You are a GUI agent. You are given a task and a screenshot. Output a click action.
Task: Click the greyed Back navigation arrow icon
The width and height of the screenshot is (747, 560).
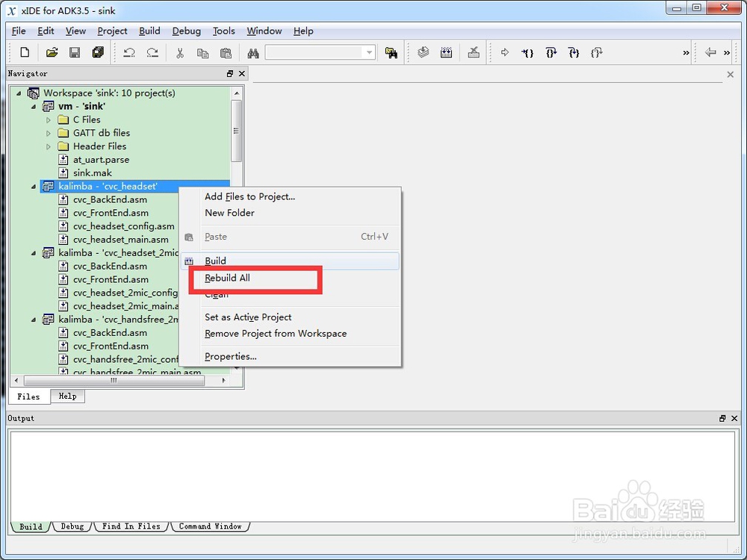710,52
